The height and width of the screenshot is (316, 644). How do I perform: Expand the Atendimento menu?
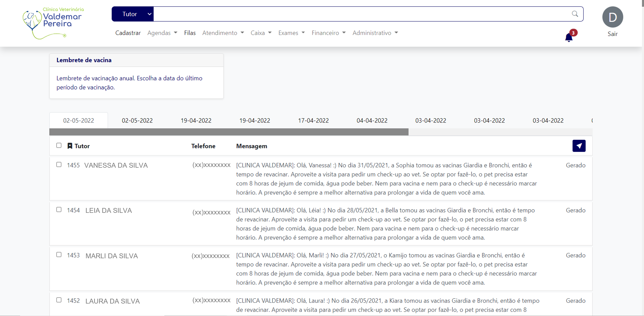[223, 33]
